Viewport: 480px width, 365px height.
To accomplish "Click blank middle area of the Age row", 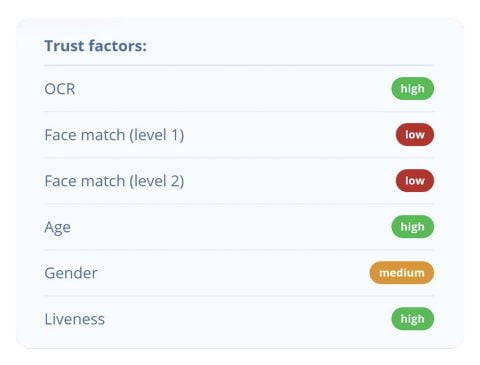I will click(230, 227).
